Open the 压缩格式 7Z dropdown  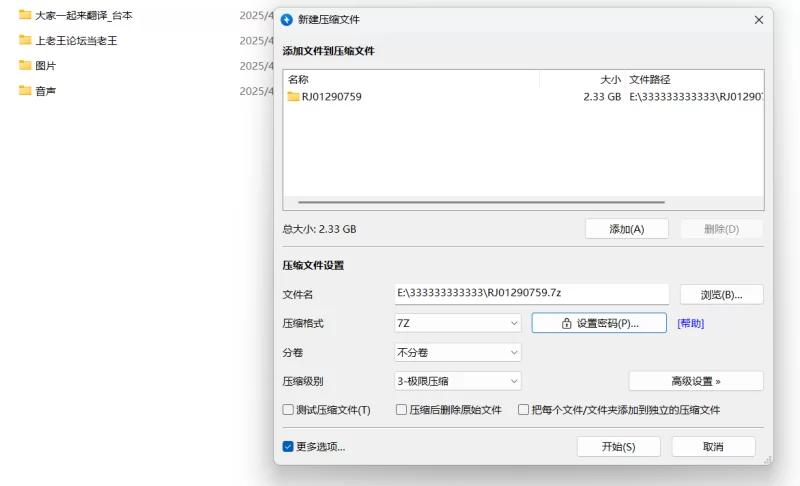point(458,323)
